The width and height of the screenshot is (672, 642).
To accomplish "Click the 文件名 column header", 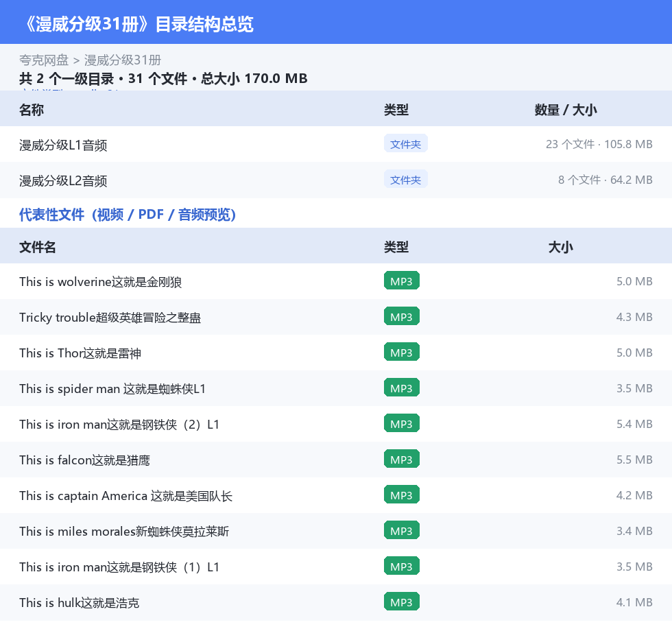I will 37,247.
